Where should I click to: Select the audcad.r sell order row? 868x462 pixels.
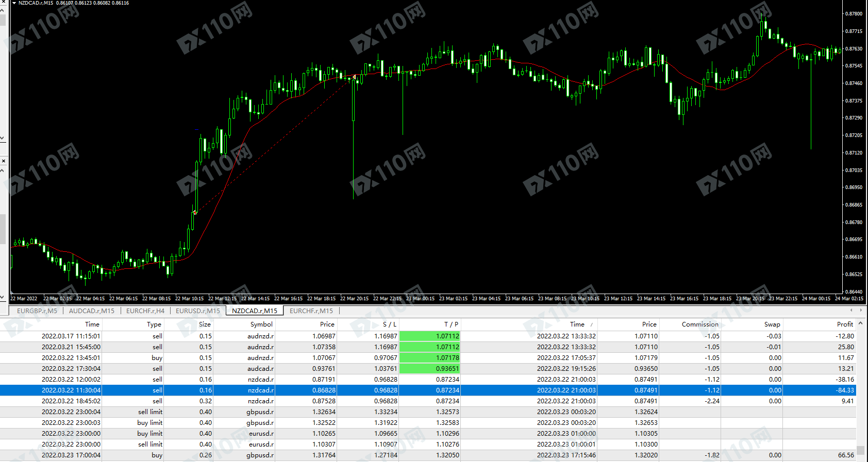point(428,368)
